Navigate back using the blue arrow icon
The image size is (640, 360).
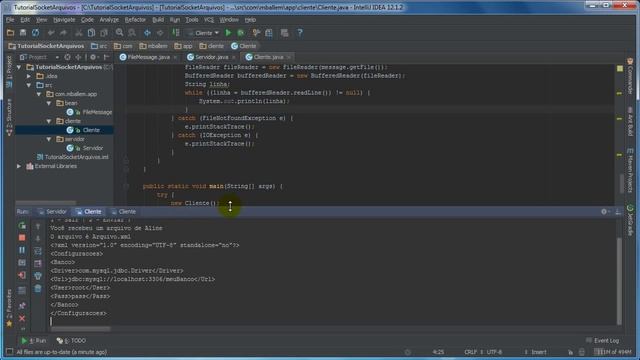point(147,33)
